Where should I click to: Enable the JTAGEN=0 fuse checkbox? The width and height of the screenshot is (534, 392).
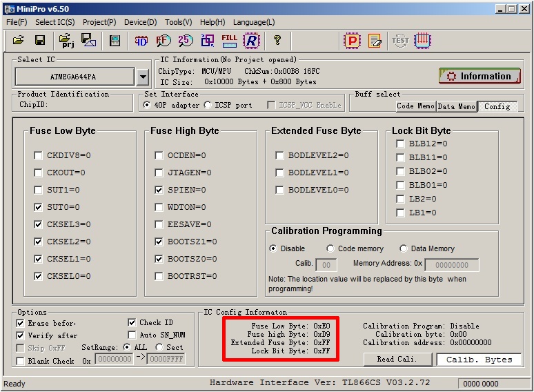(159, 173)
